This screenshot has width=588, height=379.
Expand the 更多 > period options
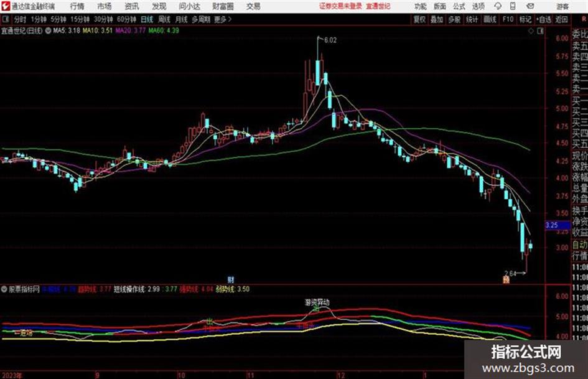pyautogui.click(x=223, y=19)
